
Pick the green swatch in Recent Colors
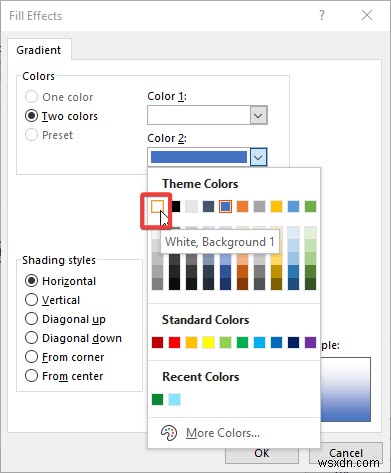coord(157,399)
